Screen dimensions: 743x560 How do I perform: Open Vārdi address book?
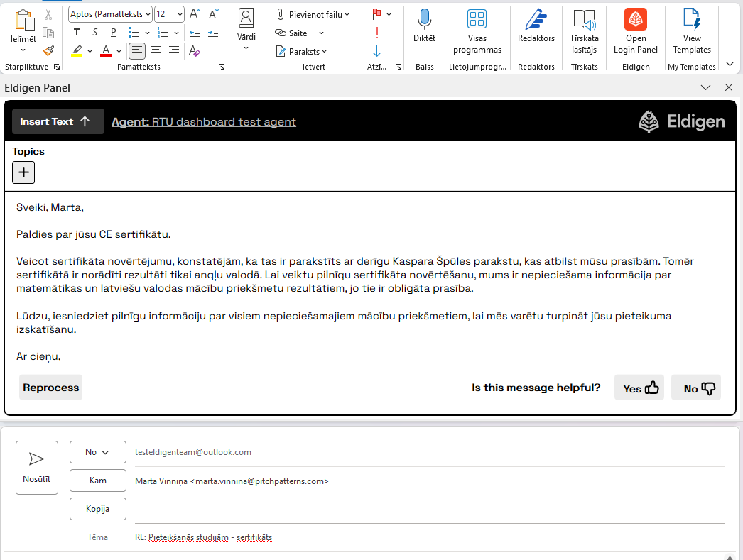[246, 29]
